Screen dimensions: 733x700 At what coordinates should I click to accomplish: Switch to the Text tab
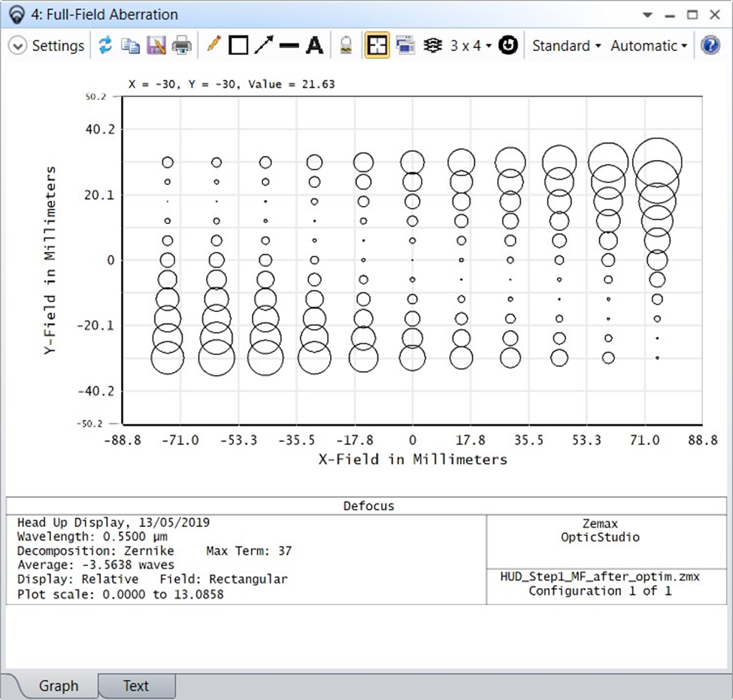[x=136, y=686]
